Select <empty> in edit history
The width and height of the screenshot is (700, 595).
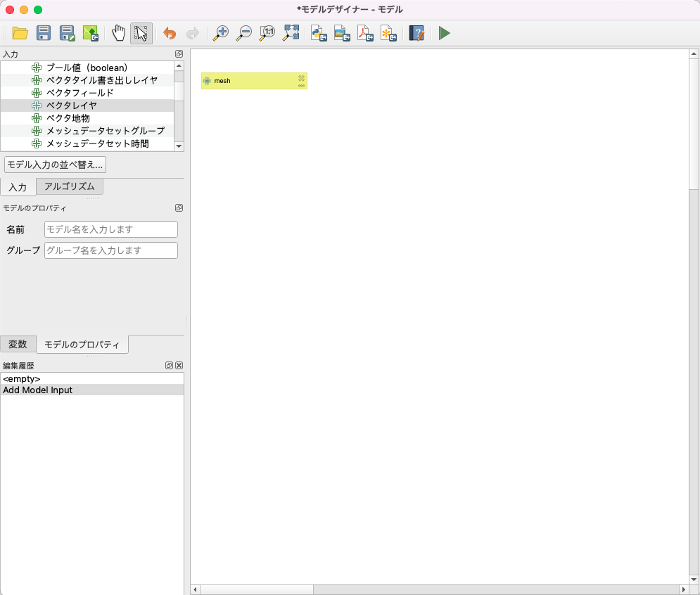[x=92, y=379]
